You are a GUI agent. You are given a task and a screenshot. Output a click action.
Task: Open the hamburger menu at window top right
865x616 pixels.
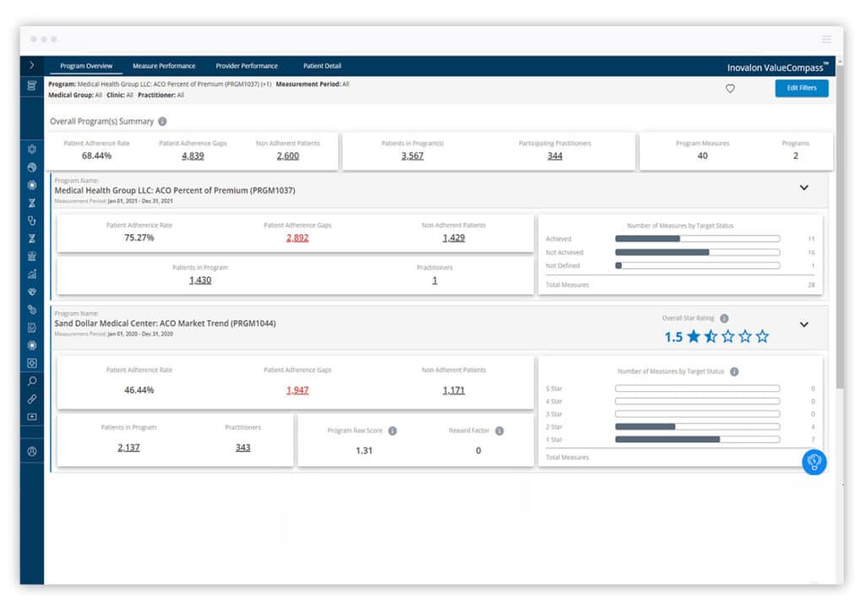(826, 39)
